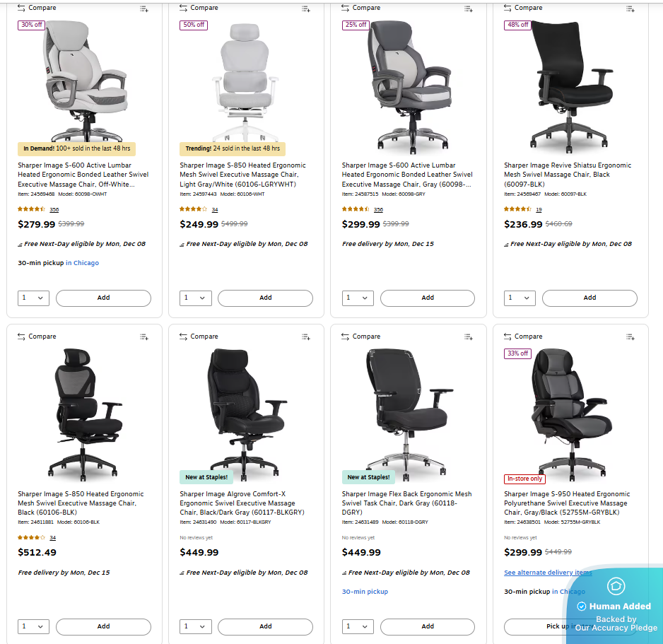Viewport: 663px width, 644px height.
Task: Toggle Compare for Algrove Comfort-X chair
Action: point(199,336)
